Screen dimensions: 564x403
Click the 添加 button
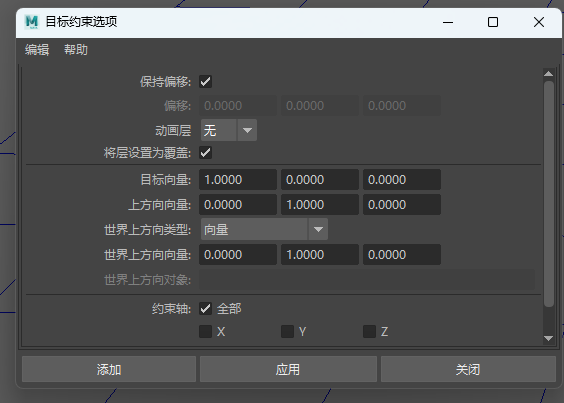pyautogui.click(x=109, y=369)
